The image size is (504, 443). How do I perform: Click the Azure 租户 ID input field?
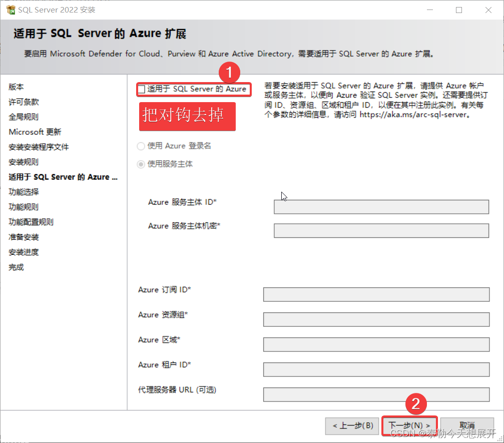point(376,370)
